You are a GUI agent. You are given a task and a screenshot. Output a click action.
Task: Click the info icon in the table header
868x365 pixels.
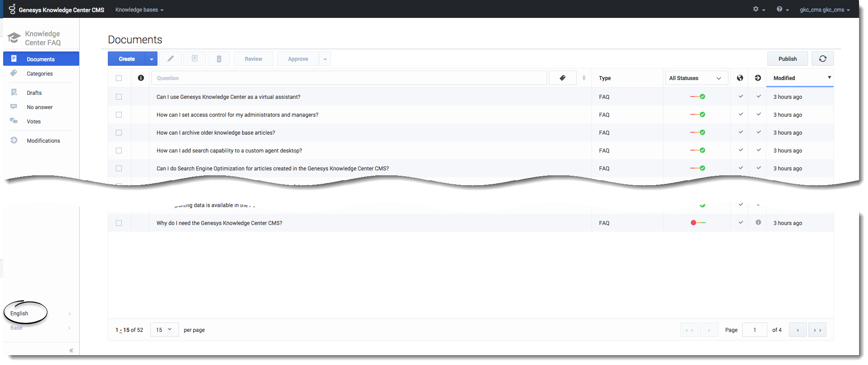141,78
